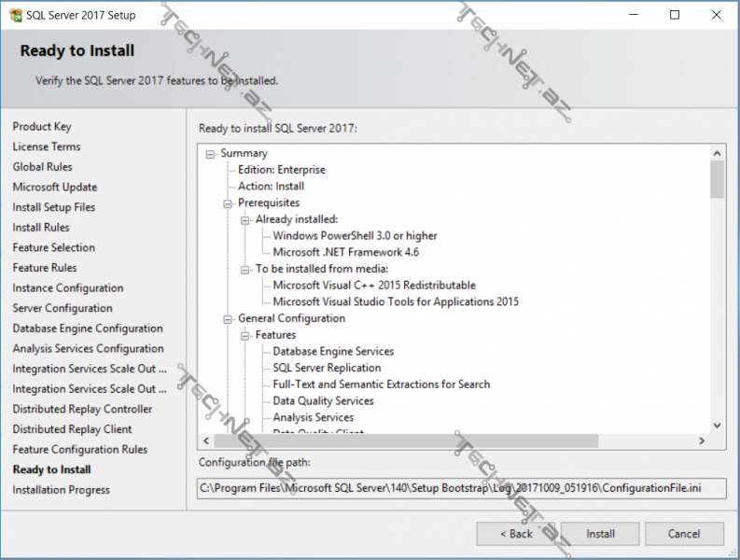
Task: Collapse the Prerequisites tree node
Action: point(229,203)
